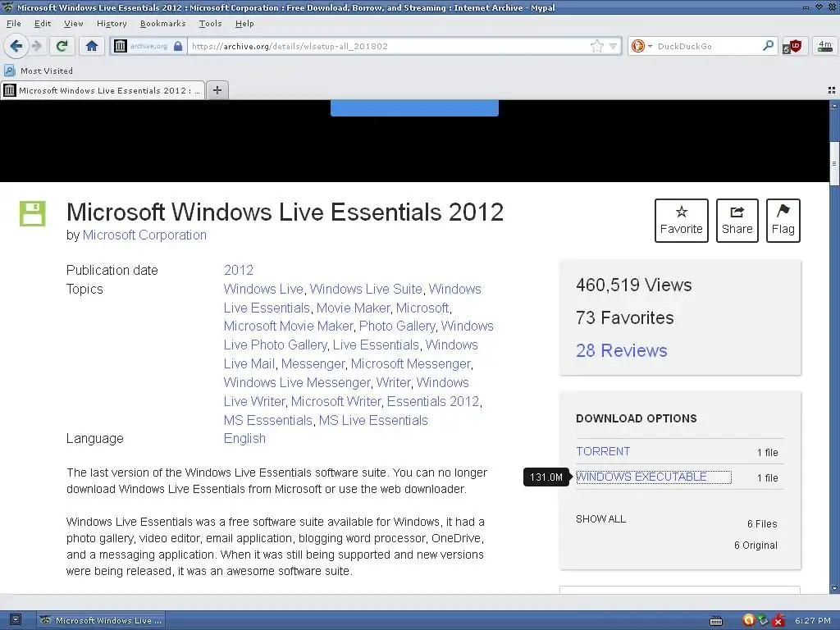Select the Microsoft Windows Live Essentials tab
This screenshot has width=840, height=630.
tap(103, 90)
